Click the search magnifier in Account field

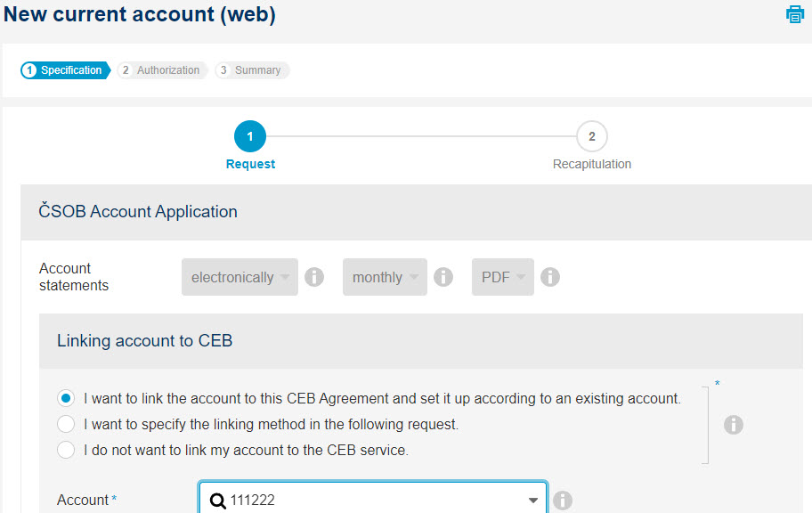click(218, 501)
